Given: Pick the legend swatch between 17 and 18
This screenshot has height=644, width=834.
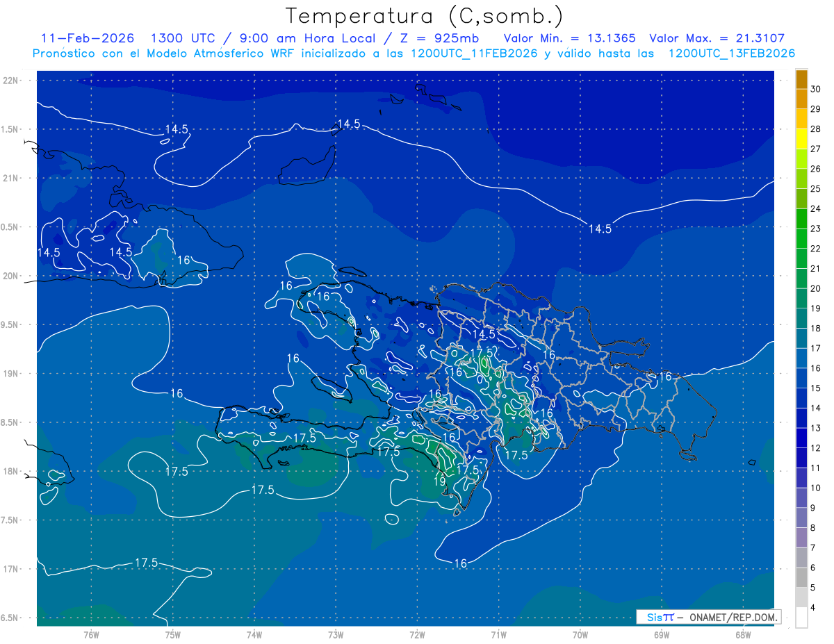Looking at the screenshot, I should [801, 338].
